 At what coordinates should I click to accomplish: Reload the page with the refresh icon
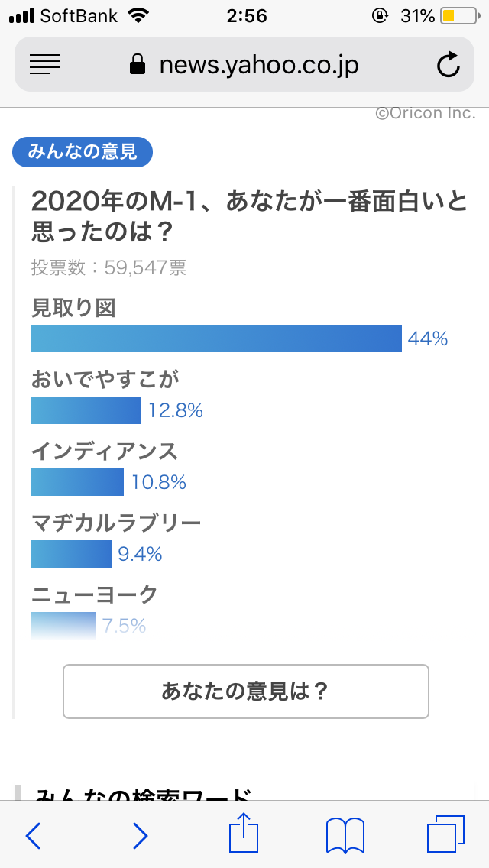click(448, 64)
